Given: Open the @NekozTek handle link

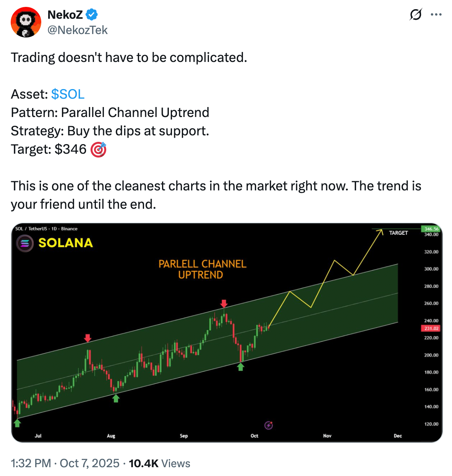Looking at the screenshot, I should [x=78, y=30].
